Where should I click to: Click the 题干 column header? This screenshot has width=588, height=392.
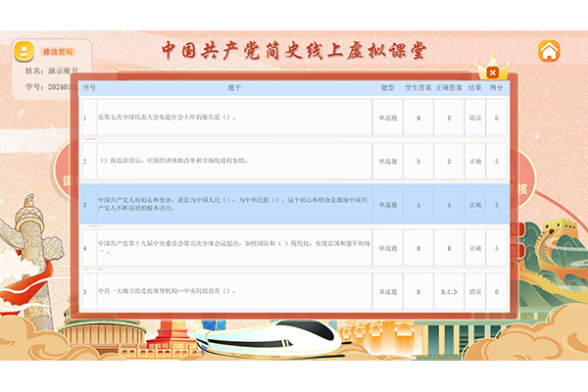tap(234, 88)
